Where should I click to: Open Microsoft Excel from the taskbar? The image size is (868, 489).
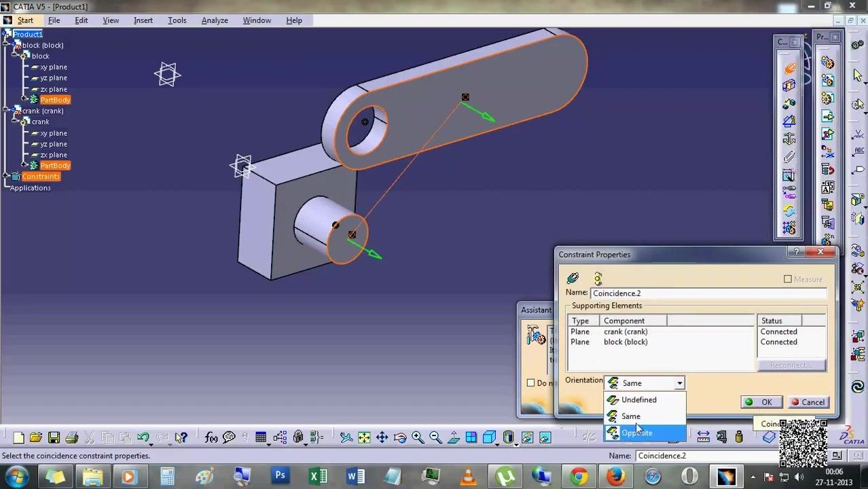pos(319,477)
